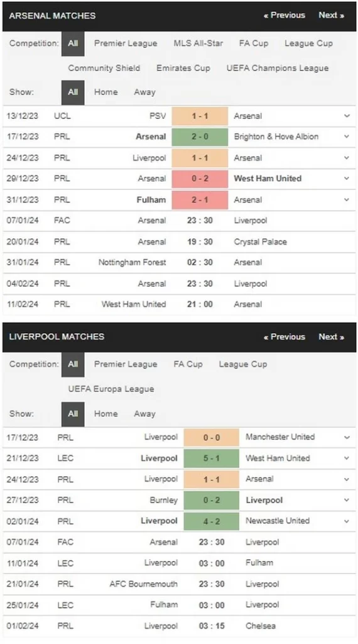
Task: Expand the Arsenal vs Brighton match details chevron
Action: [347, 136]
